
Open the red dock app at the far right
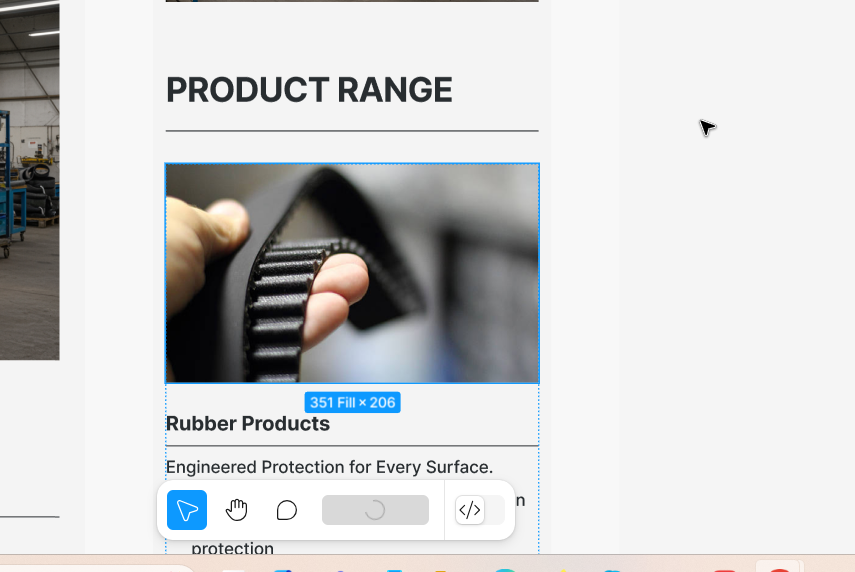point(780,570)
